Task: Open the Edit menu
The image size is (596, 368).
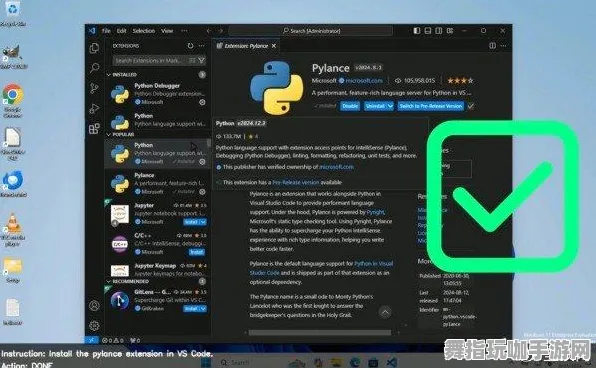Action: [x=122, y=31]
